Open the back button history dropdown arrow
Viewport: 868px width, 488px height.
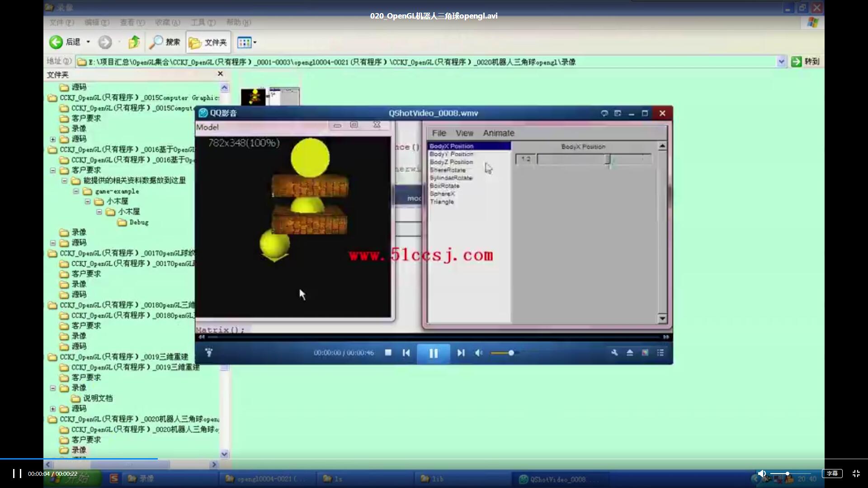[x=88, y=42]
